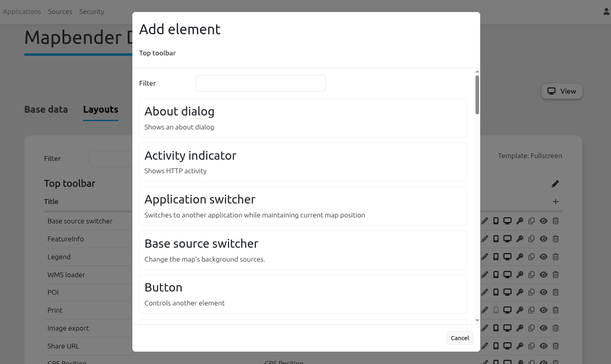Toggle desktop display for Base source switcher
Image resolution: width=611 pixels, height=364 pixels.
tap(507, 221)
